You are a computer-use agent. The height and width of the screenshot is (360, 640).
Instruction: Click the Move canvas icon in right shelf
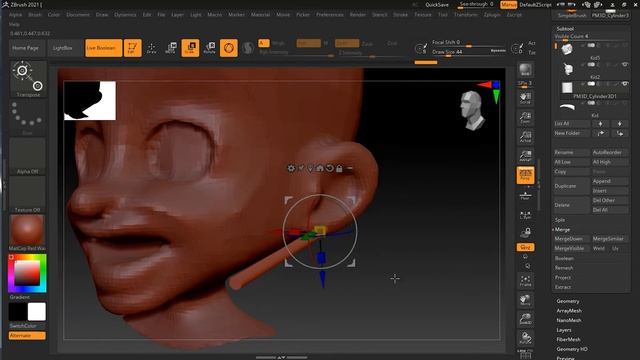click(x=525, y=300)
